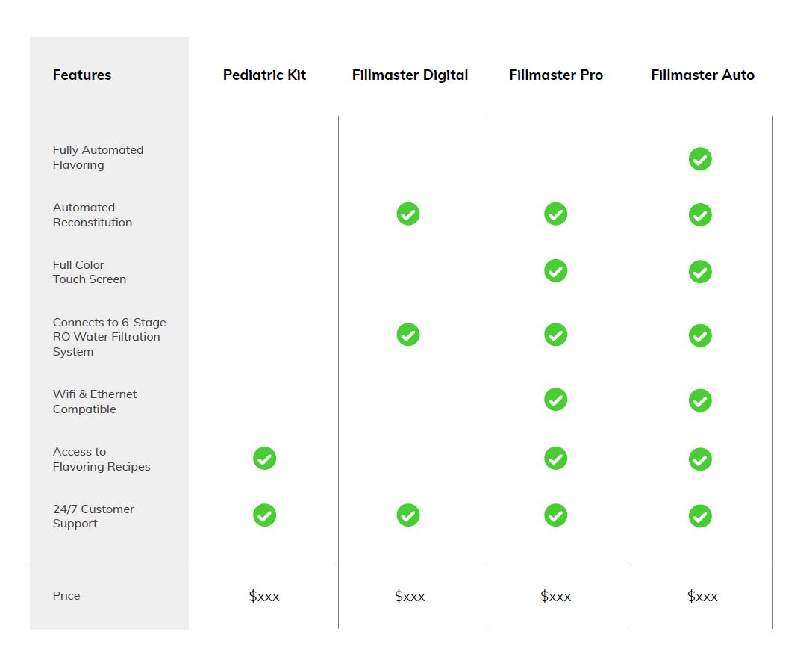Click Fillmaster Pro Wifi & Ethernet checkmark
The height and width of the screenshot is (652, 812).
click(x=555, y=400)
